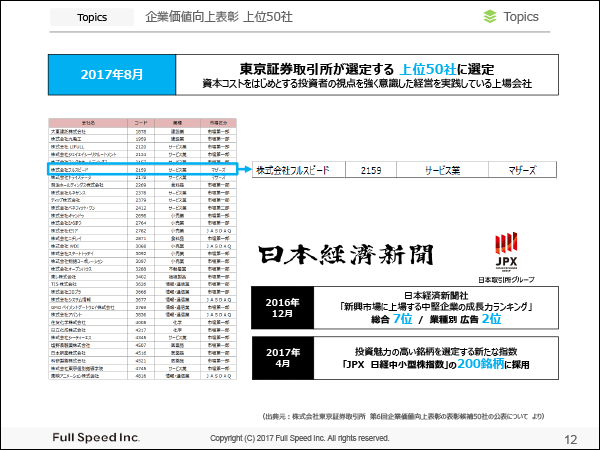Click the slide title 企業価値向上表彰 上位50社
The image size is (600, 450).
tap(219, 17)
